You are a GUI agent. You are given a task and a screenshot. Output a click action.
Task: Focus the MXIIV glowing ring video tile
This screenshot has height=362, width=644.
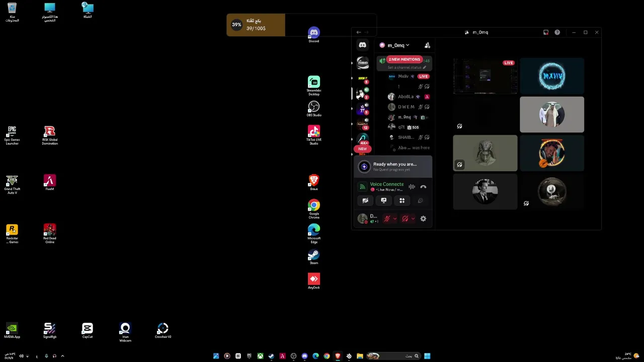(552, 76)
